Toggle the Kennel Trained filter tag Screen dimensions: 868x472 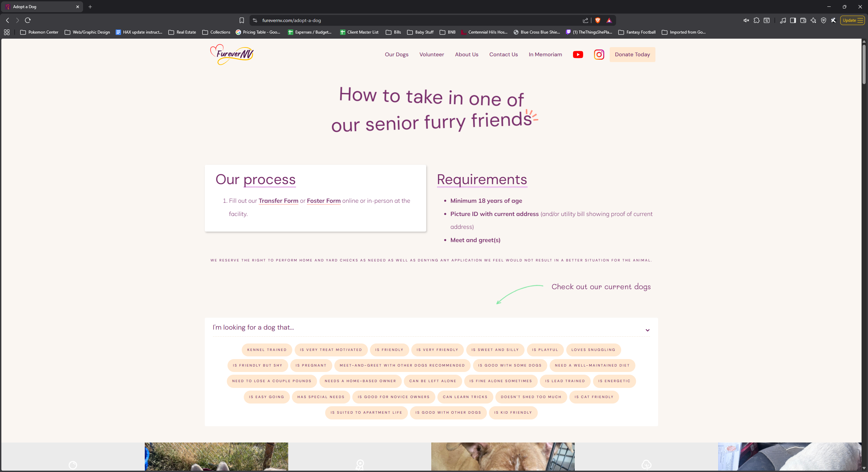(267, 350)
